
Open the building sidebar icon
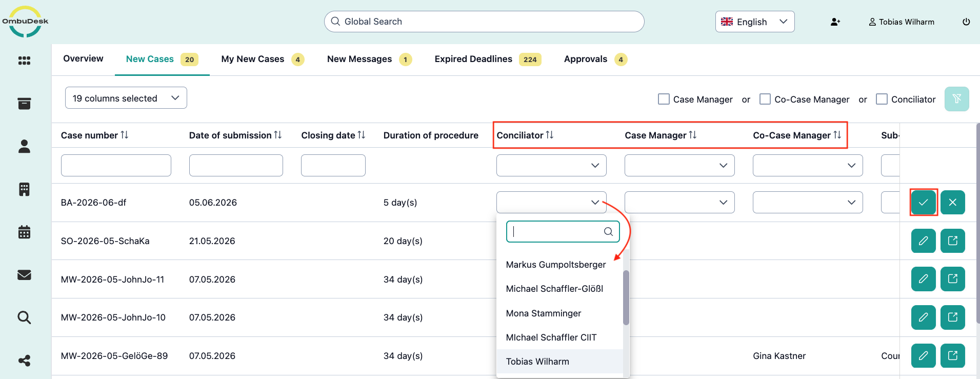click(x=24, y=189)
